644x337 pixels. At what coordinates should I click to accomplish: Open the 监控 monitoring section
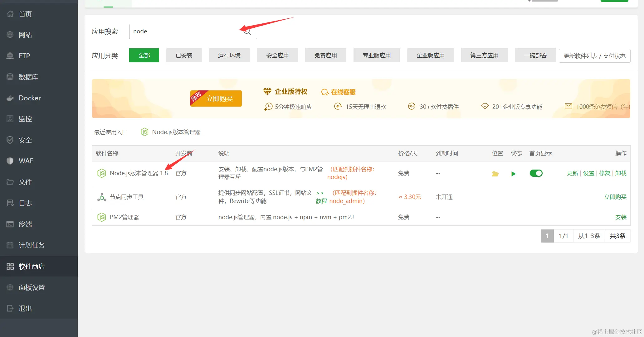(25, 119)
